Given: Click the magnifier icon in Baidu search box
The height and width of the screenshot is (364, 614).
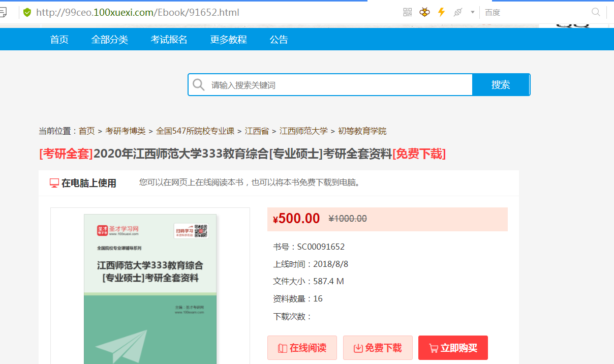Looking at the screenshot, I should [596, 12].
